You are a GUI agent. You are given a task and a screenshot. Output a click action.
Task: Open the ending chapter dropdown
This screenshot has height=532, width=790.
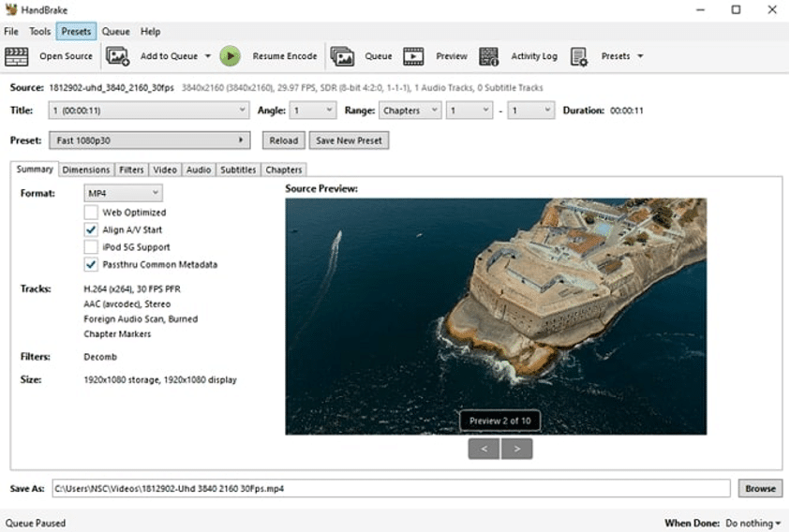pyautogui.click(x=531, y=111)
